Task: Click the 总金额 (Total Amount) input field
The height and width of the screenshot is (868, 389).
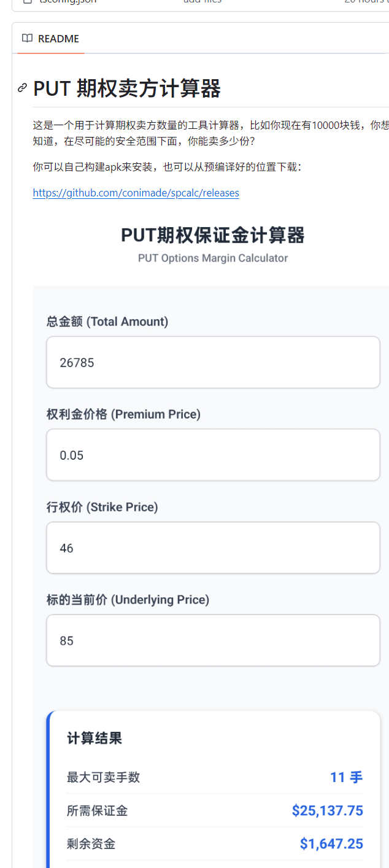Action: point(213,362)
